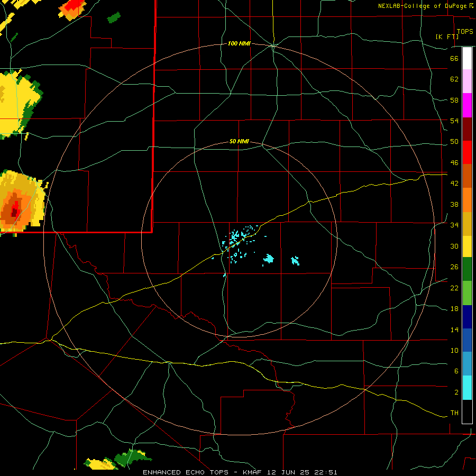Select the "58" legend value
The height and width of the screenshot is (476, 476).
pyautogui.click(x=454, y=100)
